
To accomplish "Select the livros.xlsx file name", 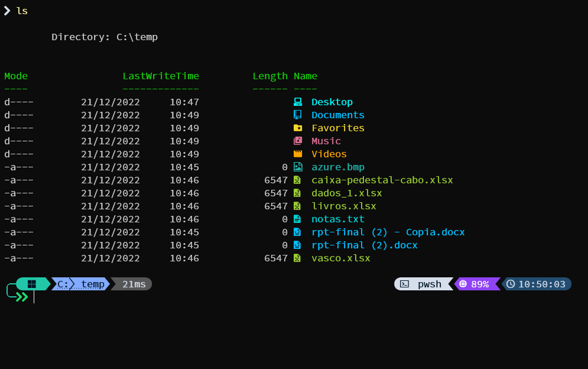I will pyautogui.click(x=343, y=206).
